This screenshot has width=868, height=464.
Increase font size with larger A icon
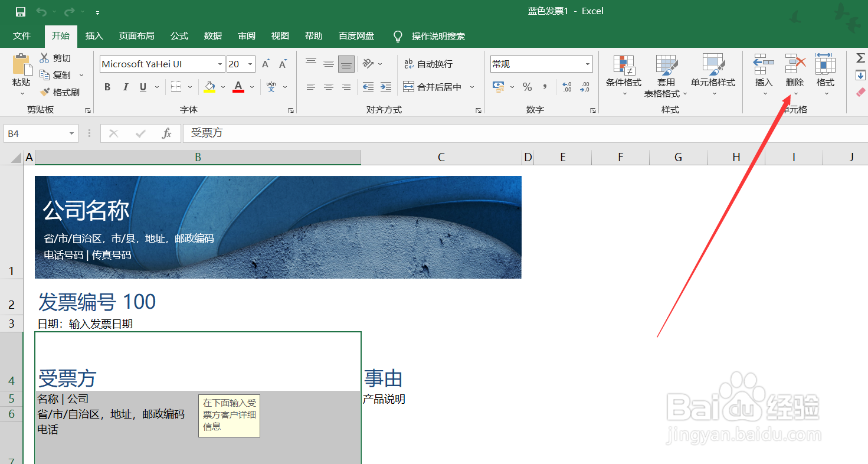tap(266, 64)
